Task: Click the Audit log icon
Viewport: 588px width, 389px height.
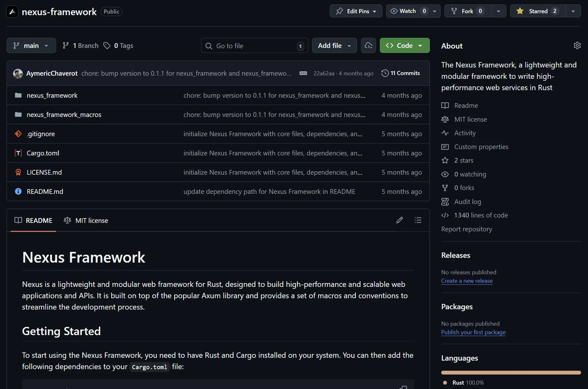Action: coord(445,201)
